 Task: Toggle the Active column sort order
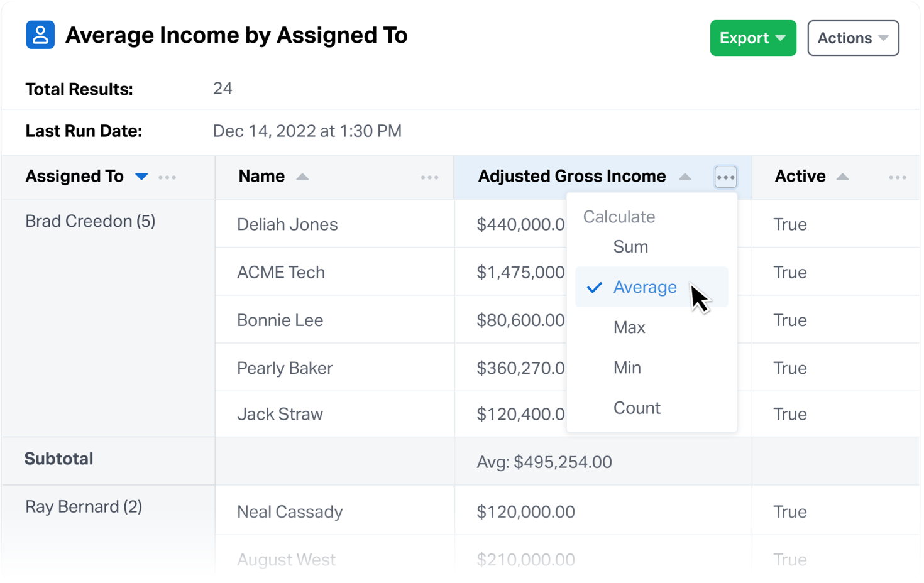[x=842, y=176]
